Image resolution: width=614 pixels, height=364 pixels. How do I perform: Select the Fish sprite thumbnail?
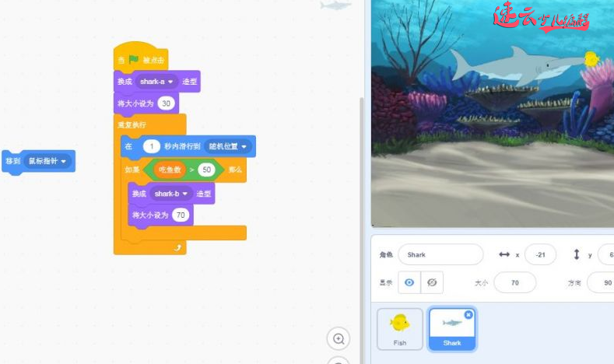pyautogui.click(x=400, y=328)
